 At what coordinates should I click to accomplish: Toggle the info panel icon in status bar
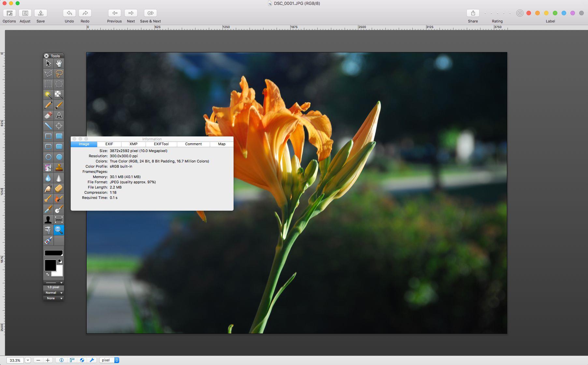62,360
